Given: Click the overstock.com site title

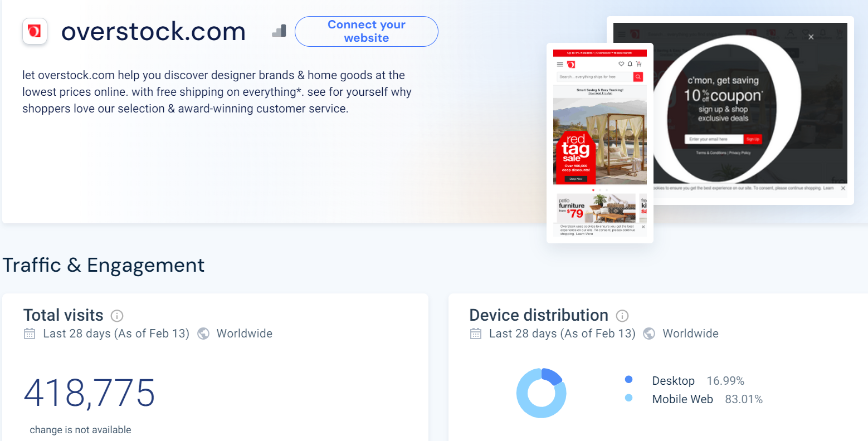Looking at the screenshot, I should pyautogui.click(x=153, y=31).
